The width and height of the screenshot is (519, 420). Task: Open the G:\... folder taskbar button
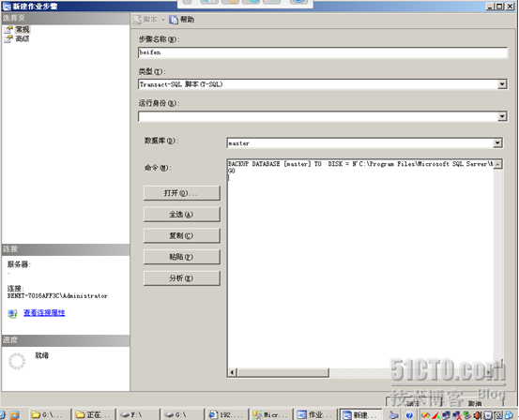[50, 414]
